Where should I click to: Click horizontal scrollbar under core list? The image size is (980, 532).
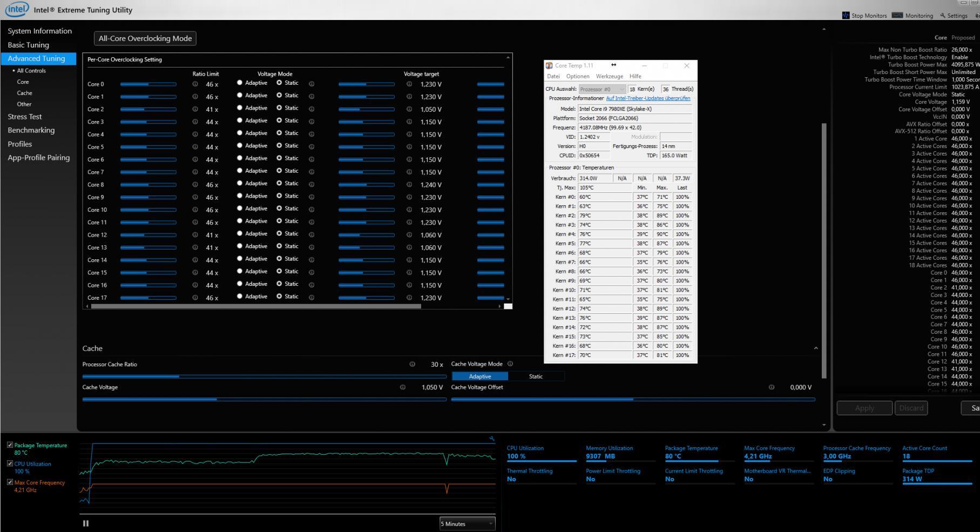point(256,306)
